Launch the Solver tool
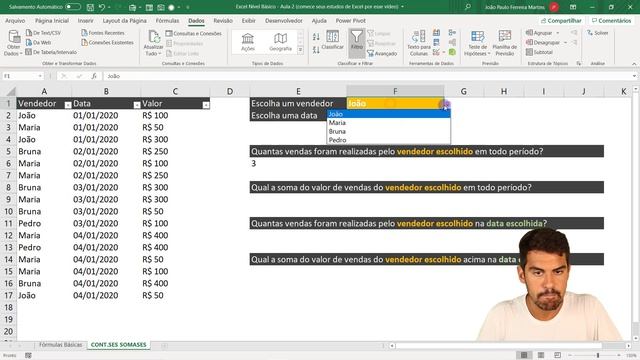Viewport: 640px width, 360px height. (598, 33)
